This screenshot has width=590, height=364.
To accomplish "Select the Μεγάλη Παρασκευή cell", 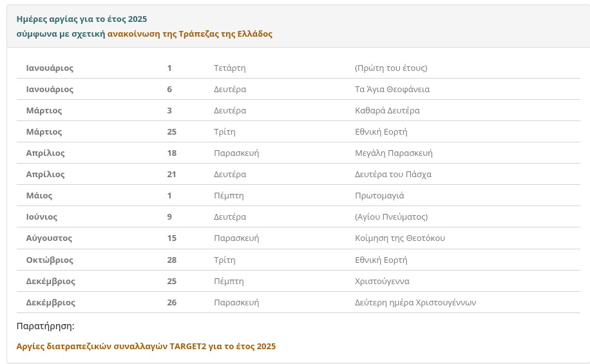I will click(394, 153).
